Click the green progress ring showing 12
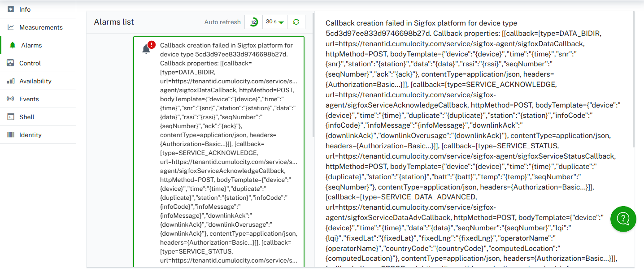644x276 pixels. click(253, 22)
